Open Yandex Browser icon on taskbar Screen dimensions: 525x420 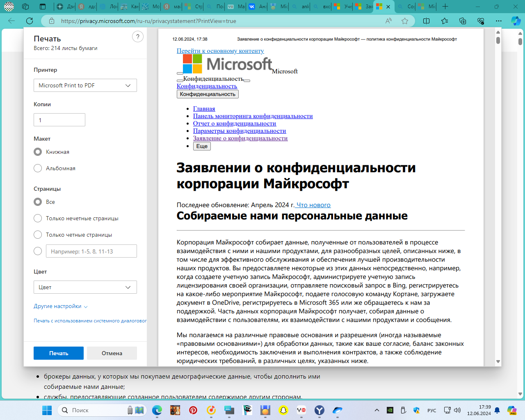pos(320,410)
